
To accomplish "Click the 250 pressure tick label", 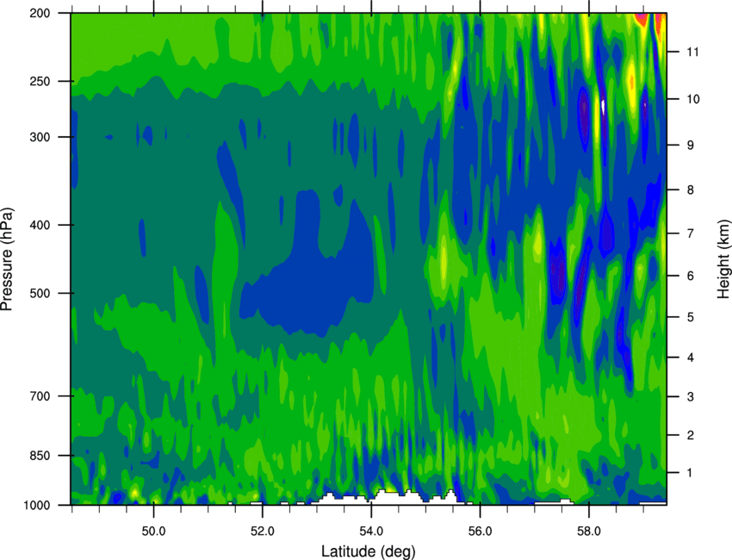I will (x=40, y=81).
